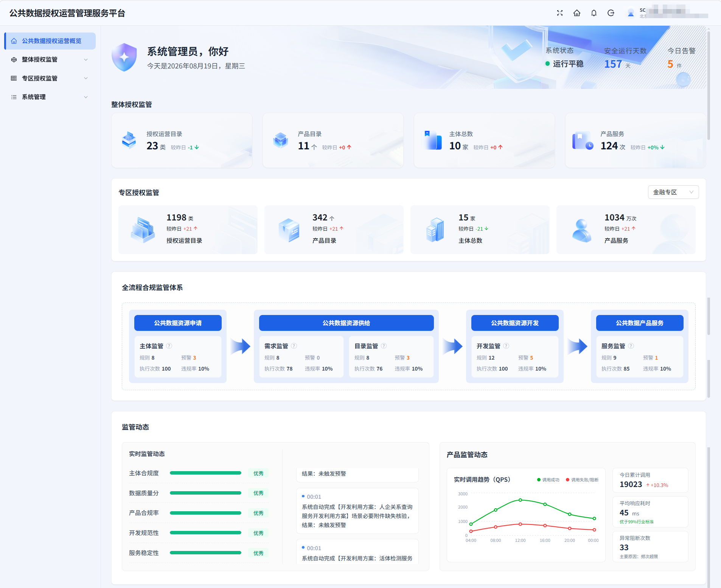Click the refresh icon in header
Screen dimensions: 721x588
[x=611, y=13]
